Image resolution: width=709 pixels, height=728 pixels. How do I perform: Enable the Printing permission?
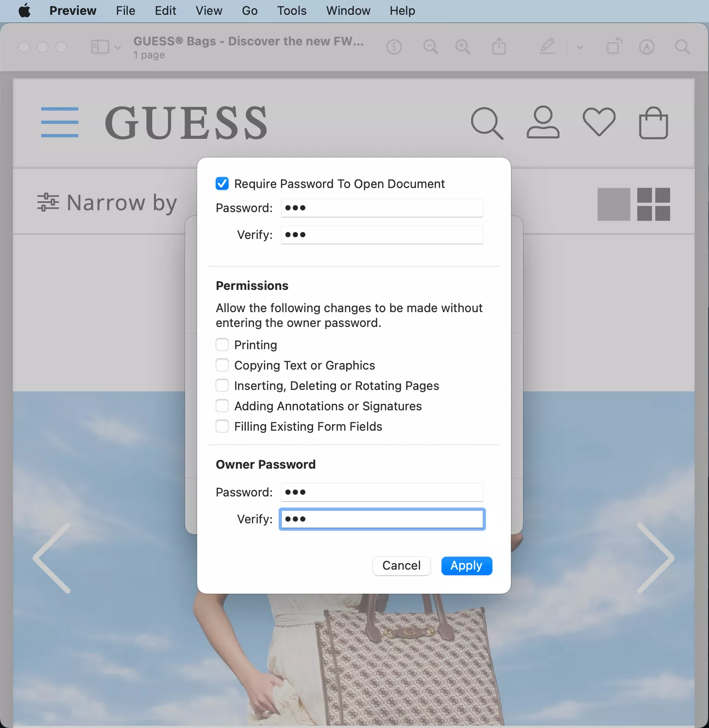click(222, 345)
